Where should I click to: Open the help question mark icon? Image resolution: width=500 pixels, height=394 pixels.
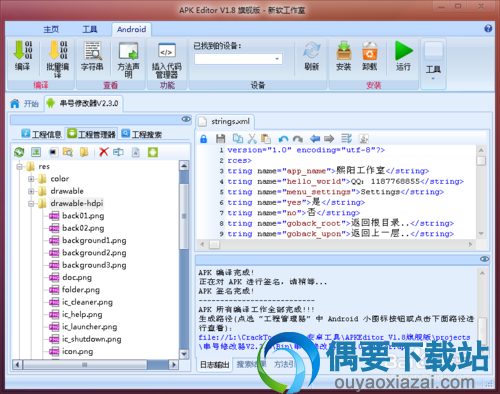click(488, 29)
